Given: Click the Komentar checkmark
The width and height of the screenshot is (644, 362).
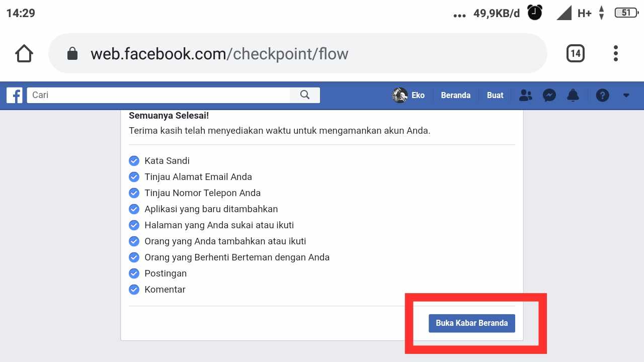Looking at the screenshot, I should 134,289.
